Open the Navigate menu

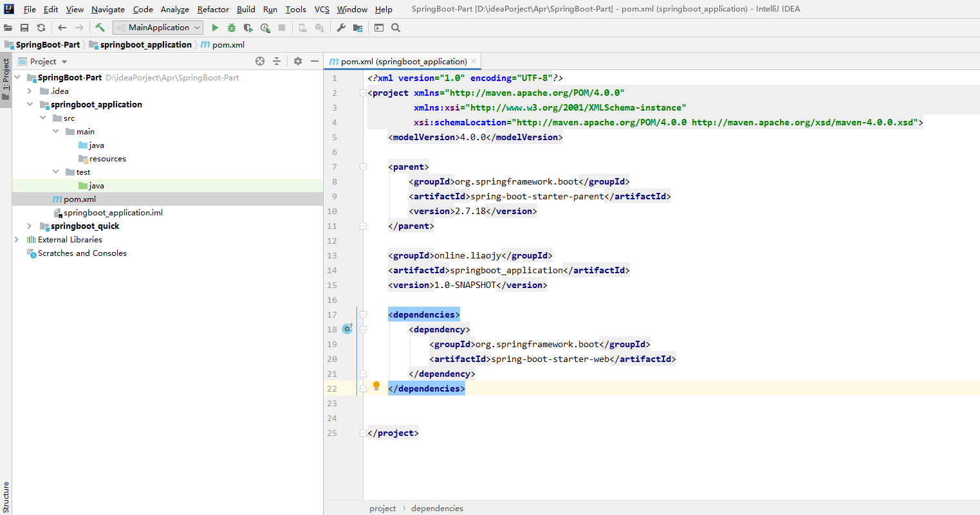108,9
